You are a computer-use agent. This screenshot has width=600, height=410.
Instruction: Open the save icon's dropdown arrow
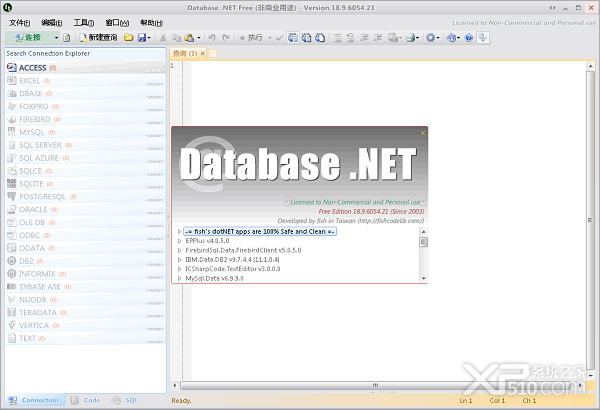click(x=149, y=38)
